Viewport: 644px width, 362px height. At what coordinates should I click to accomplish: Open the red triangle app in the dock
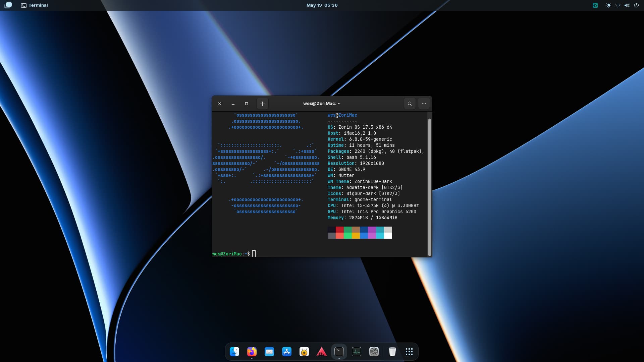322,352
